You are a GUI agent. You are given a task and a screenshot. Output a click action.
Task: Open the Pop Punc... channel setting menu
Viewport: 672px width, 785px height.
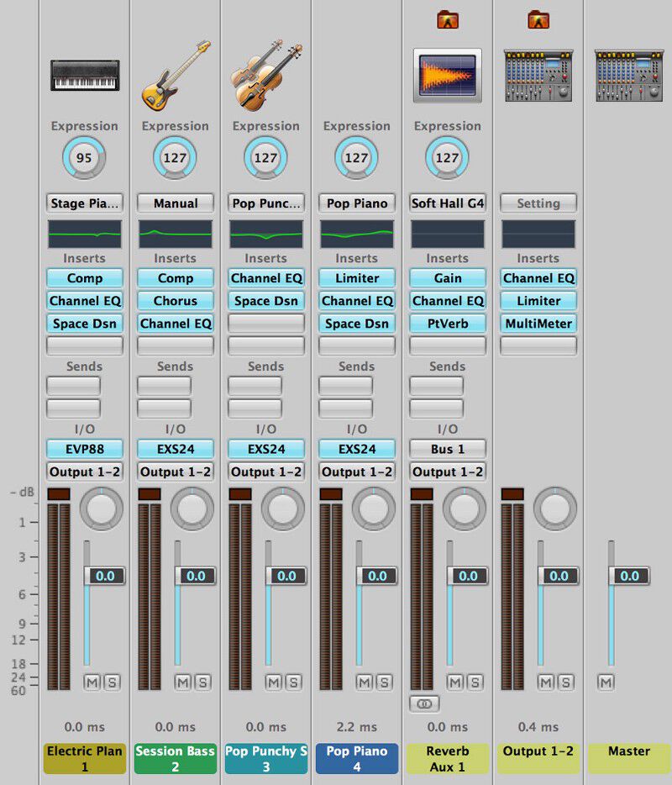click(266, 203)
